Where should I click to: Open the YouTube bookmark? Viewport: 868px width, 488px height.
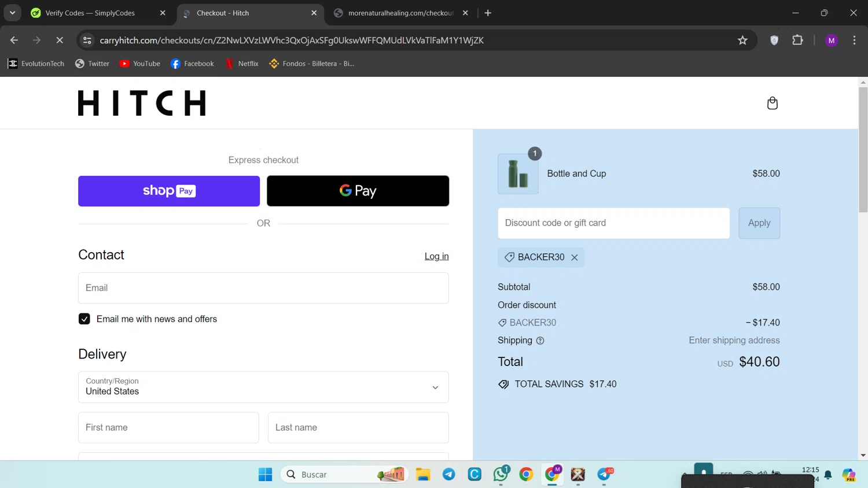139,64
